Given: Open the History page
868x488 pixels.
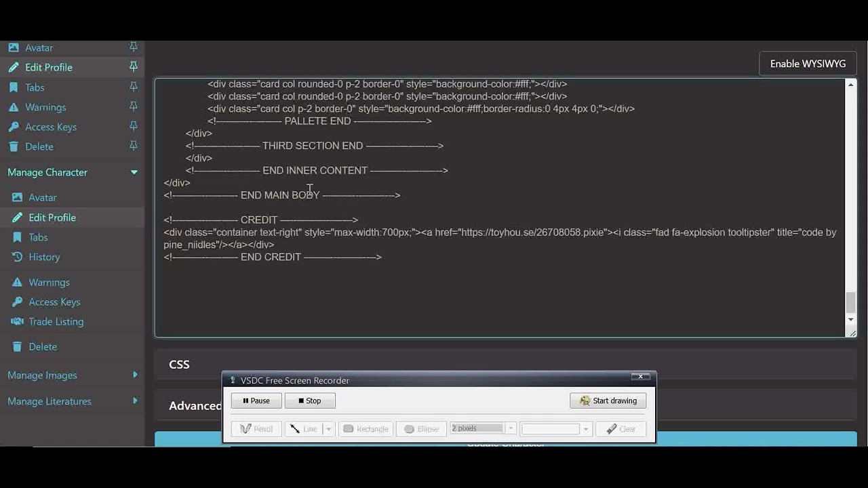Looking at the screenshot, I should [44, 257].
